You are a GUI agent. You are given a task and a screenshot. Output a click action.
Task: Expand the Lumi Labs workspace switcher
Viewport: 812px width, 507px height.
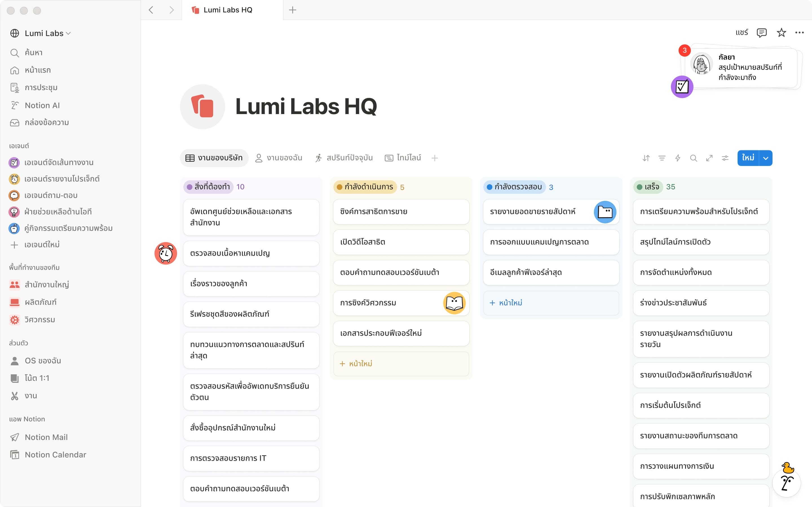[x=47, y=33]
